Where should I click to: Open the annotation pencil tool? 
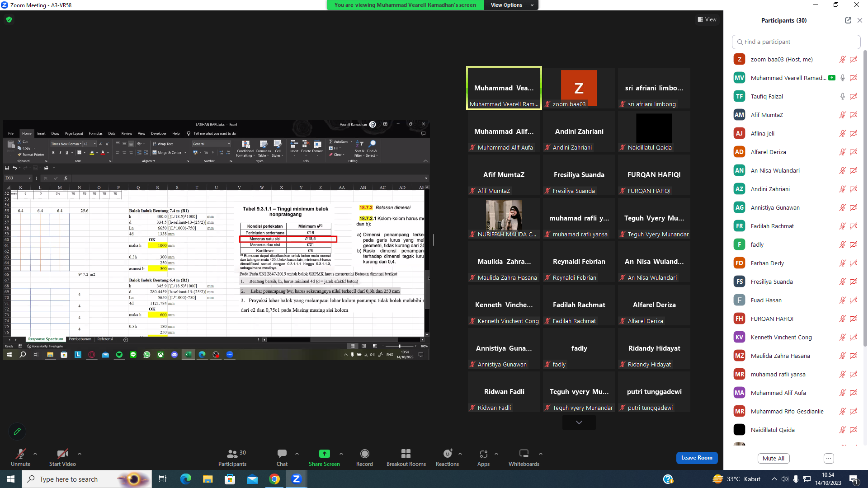click(x=17, y=432)
